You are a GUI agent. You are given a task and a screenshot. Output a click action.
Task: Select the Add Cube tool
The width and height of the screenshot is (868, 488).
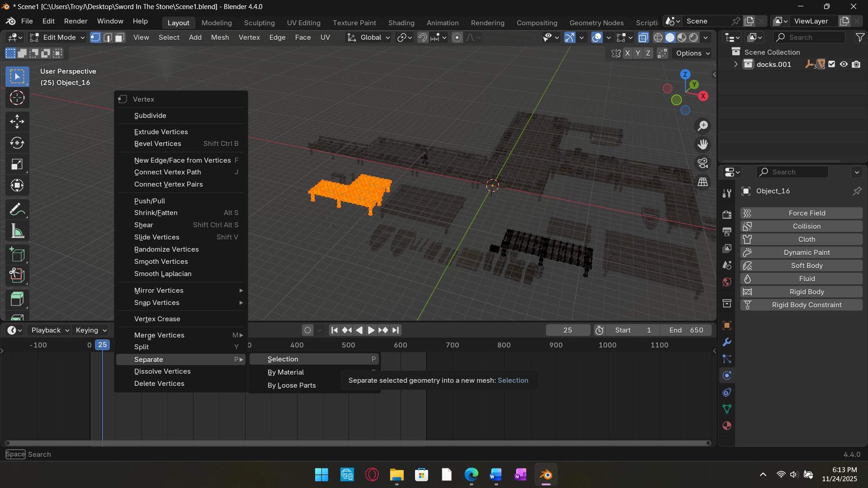(x=17, y=255)
